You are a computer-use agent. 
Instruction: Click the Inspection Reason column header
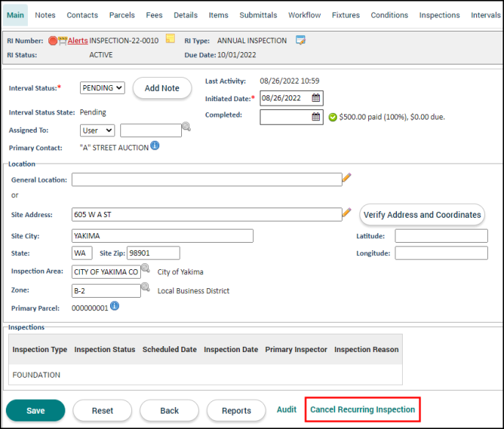(366, 349)
